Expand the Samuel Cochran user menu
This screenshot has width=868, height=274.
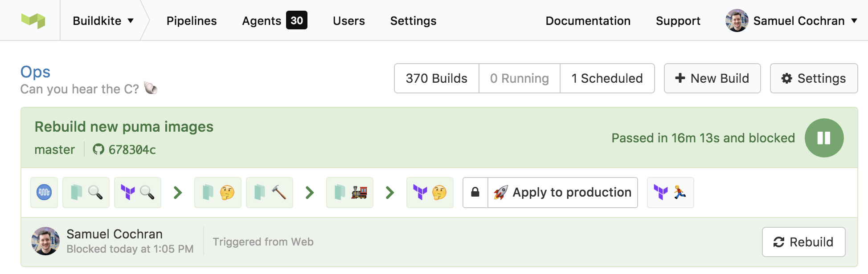click(x=805, y=20)
